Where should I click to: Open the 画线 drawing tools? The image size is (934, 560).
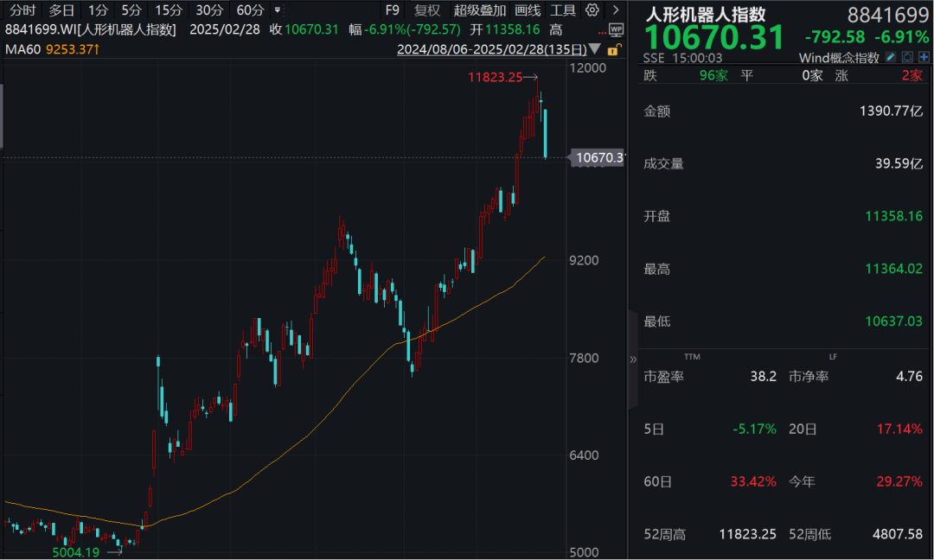528,10
